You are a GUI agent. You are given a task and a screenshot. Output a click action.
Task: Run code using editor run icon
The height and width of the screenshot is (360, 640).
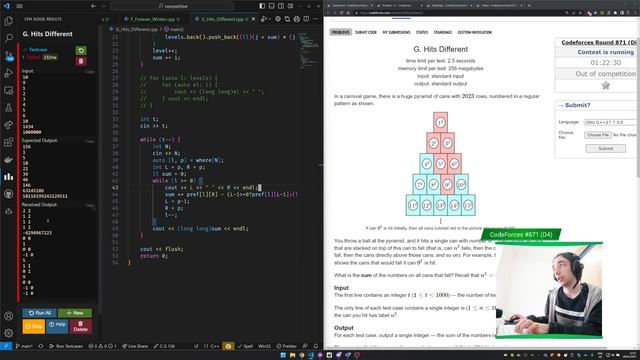pos(264,19)
